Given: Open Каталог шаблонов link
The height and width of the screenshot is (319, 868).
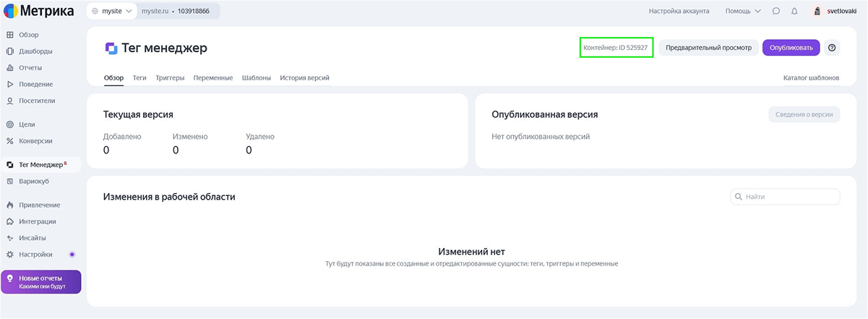Looking at the screenshot, I should (x=812, y=77).
